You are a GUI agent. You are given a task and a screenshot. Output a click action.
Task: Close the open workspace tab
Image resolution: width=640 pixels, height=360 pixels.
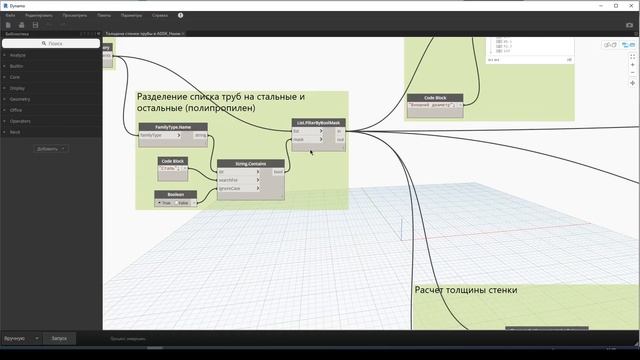183,34
